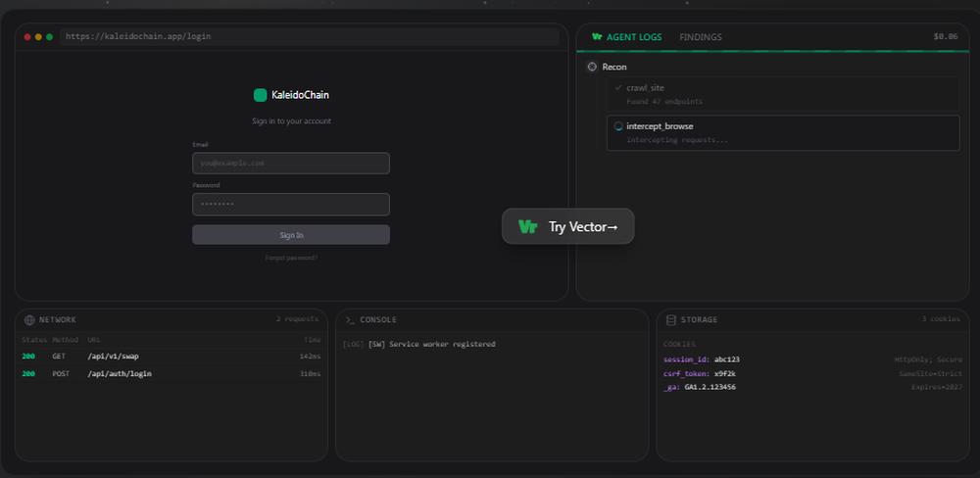
Task: Click the CONSOLE panel title
Action: click(x=378, y=320)
